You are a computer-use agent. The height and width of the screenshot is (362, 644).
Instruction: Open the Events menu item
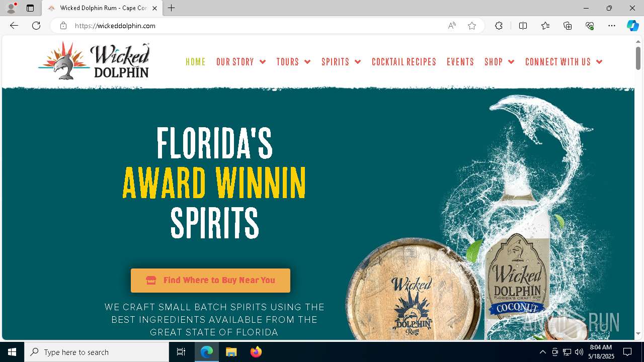click(x=460, y=62)
